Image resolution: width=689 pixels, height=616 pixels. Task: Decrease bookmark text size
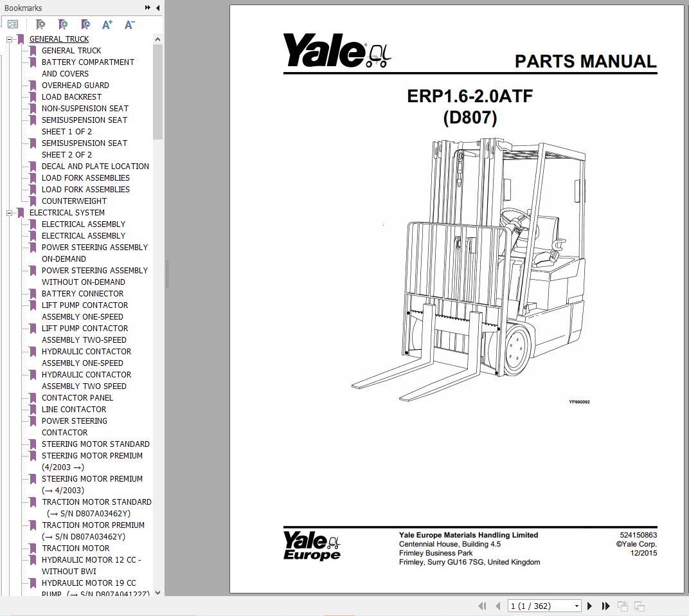129,24
